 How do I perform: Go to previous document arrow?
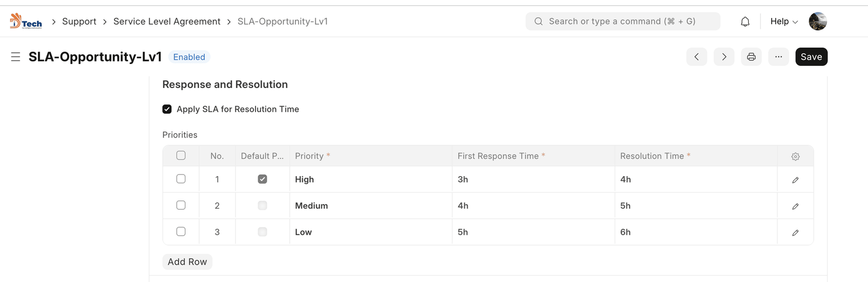(697, 57)
